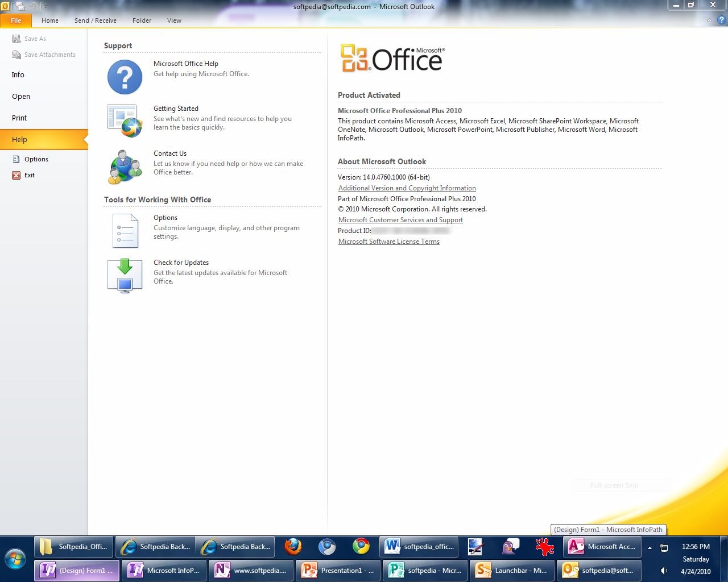Screen dimensions: 728x582
Task: Select Info in the backstage menu
Action: tap(18, 74)
